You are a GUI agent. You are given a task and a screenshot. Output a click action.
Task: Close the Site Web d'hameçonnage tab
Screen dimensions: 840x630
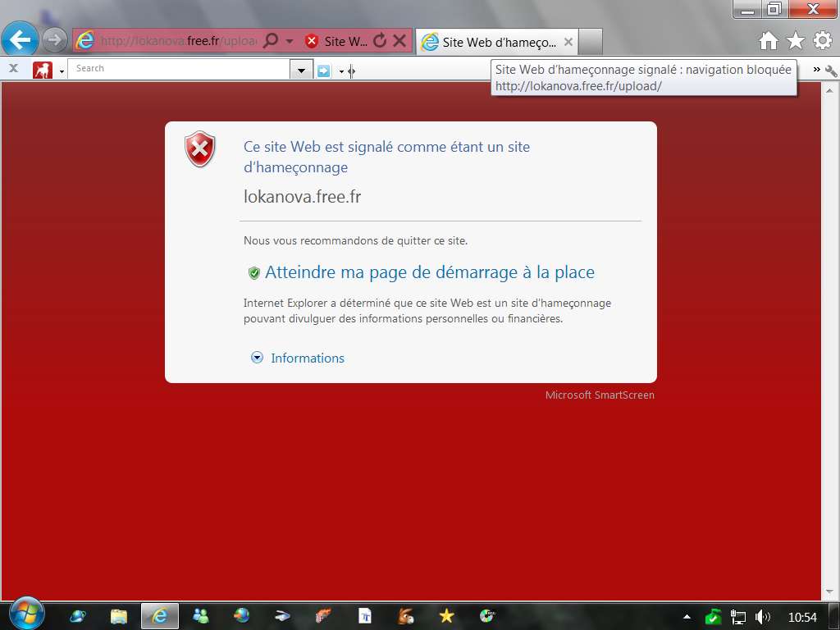[568, 42]
